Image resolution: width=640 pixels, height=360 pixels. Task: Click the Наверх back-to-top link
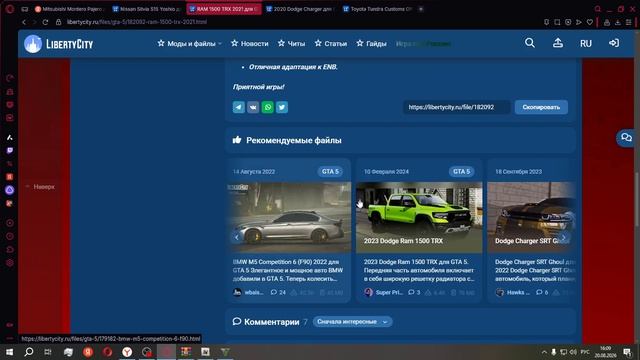[40, 187]
